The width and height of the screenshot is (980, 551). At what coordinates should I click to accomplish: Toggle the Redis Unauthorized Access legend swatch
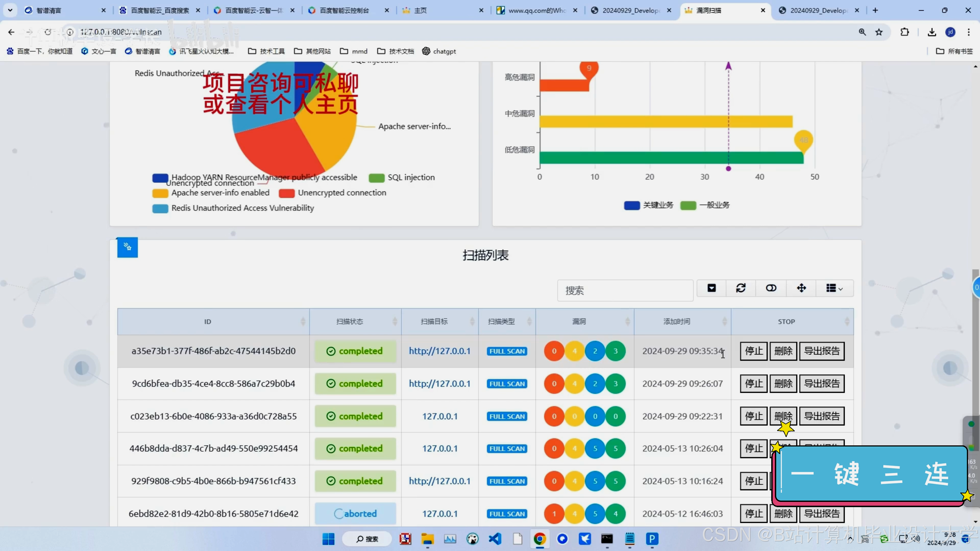point(160,208)
